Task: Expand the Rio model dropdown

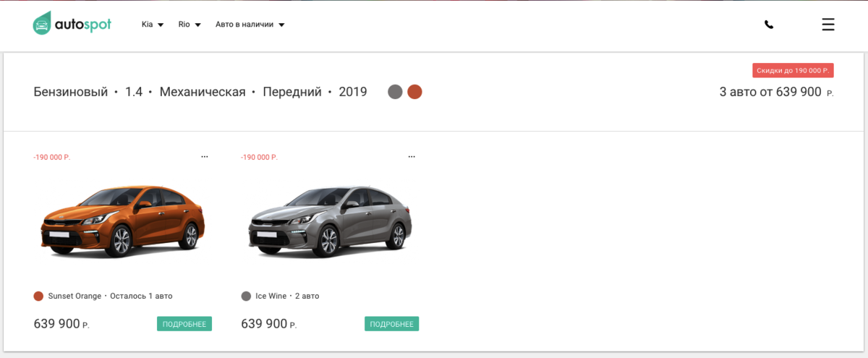Action: click(x=190, y=24)
